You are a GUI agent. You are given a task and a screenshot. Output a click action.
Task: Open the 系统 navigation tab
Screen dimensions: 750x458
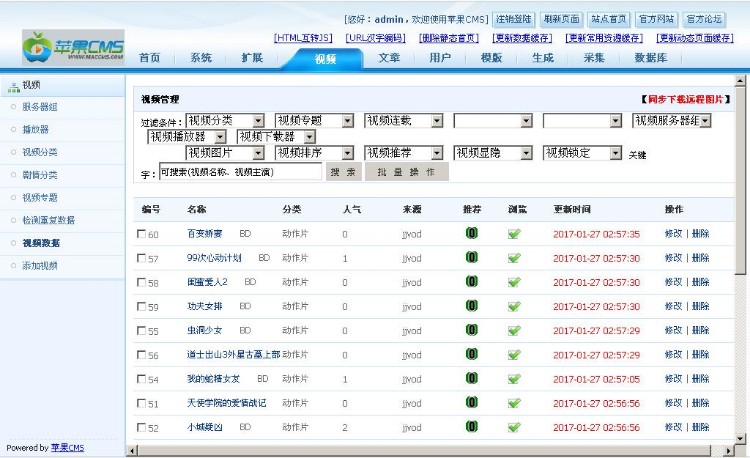201,58
